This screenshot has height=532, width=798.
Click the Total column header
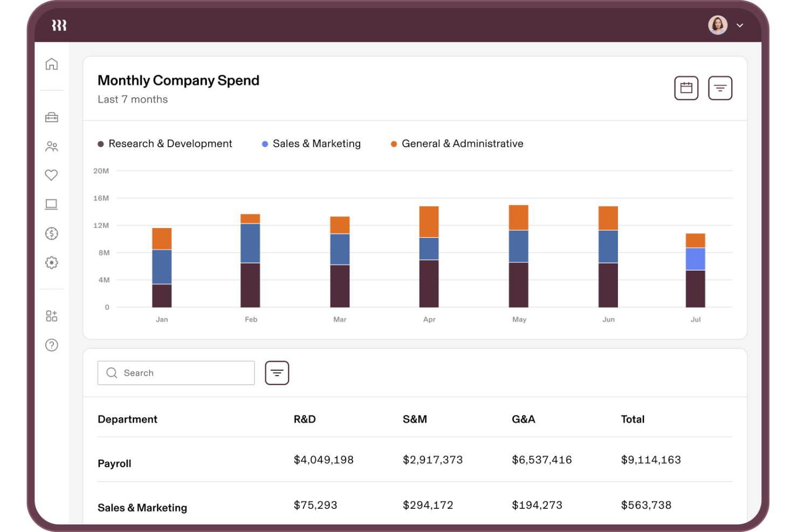point(632,419)
